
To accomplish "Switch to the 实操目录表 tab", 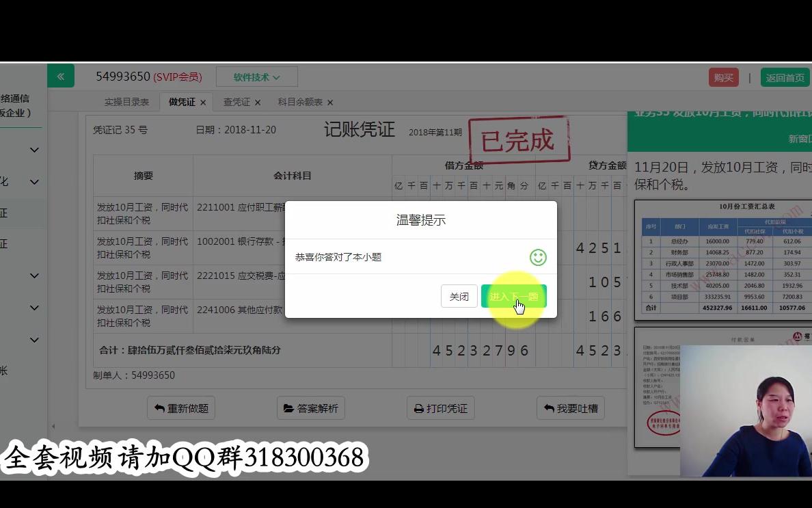I will tap(127, 102).
